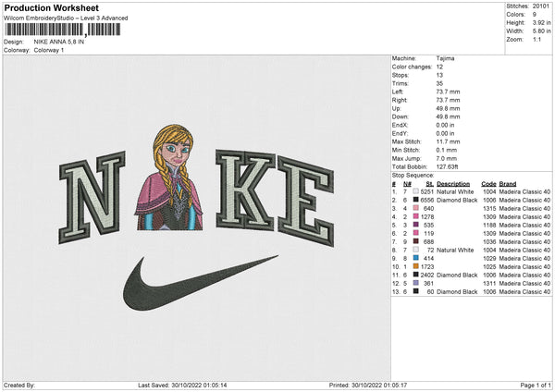Click the Max Jump value 7.0 mm

[x=447, y=158]
